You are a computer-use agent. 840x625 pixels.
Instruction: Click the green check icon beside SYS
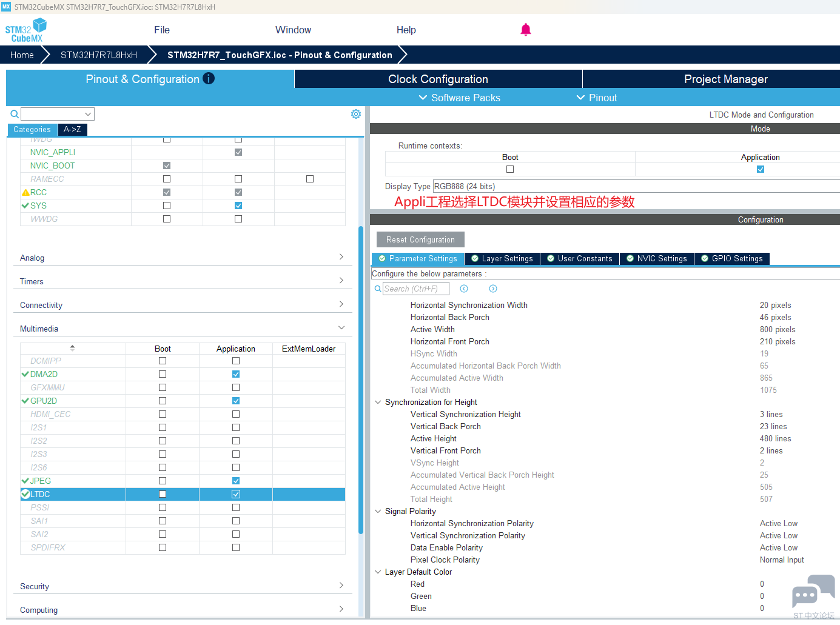(25, 206)
